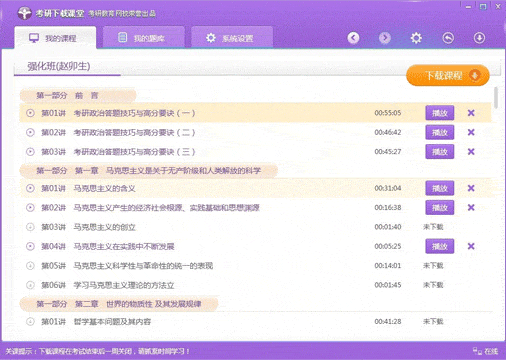
Task: Remove the 00:46:42 lecture using its X icon
Action: [471, 132]
